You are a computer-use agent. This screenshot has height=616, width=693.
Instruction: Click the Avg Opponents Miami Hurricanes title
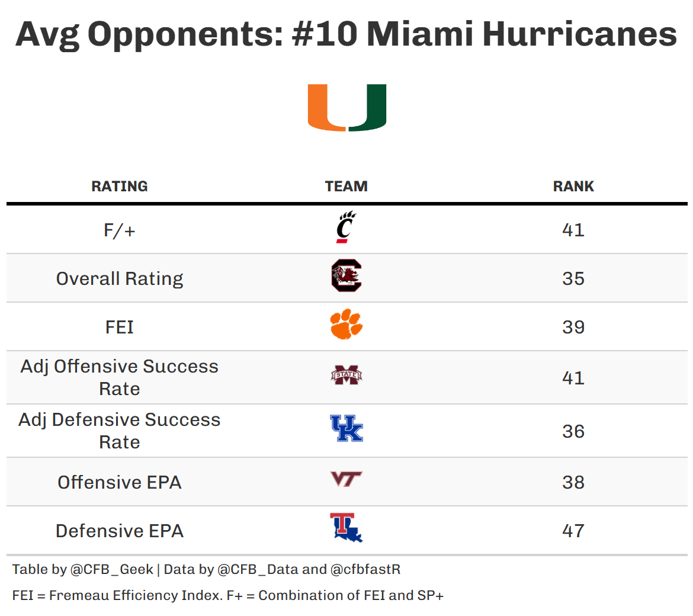346,34
